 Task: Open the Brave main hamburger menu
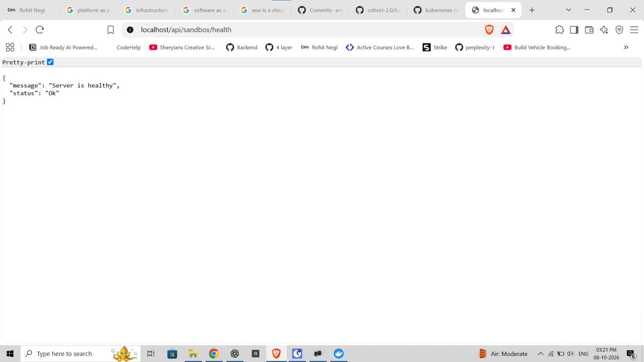pyautogui.click(x=633, y=30)
